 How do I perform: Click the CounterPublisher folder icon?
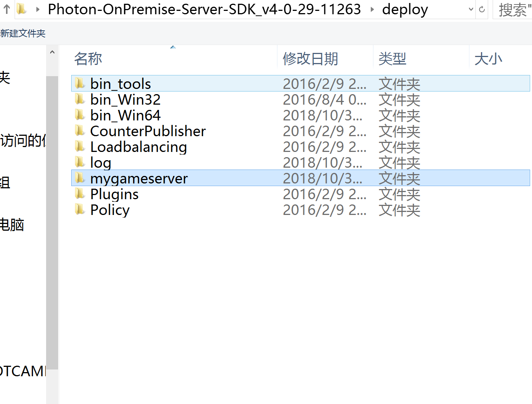click(79, 131)
